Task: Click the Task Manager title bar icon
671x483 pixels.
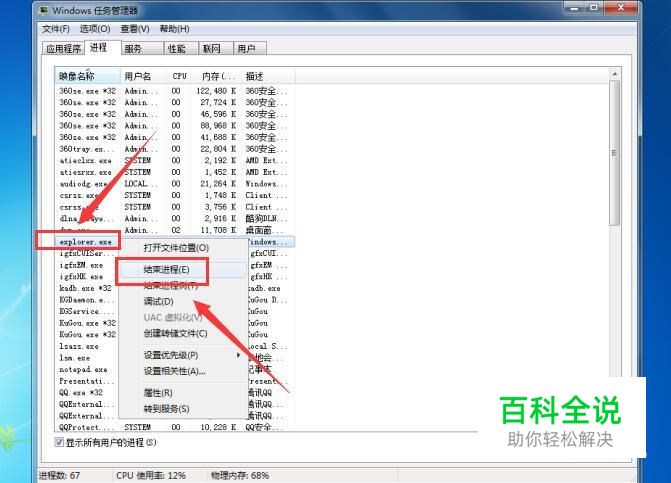Action: point(44,10)
